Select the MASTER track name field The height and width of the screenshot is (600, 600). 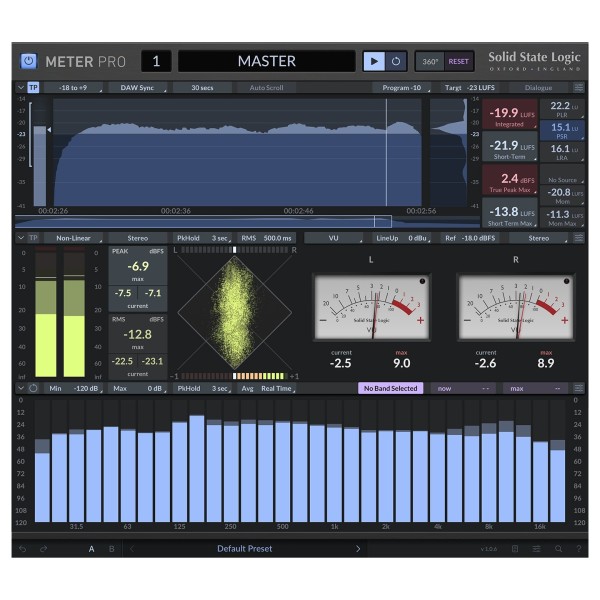coord(267,61)
